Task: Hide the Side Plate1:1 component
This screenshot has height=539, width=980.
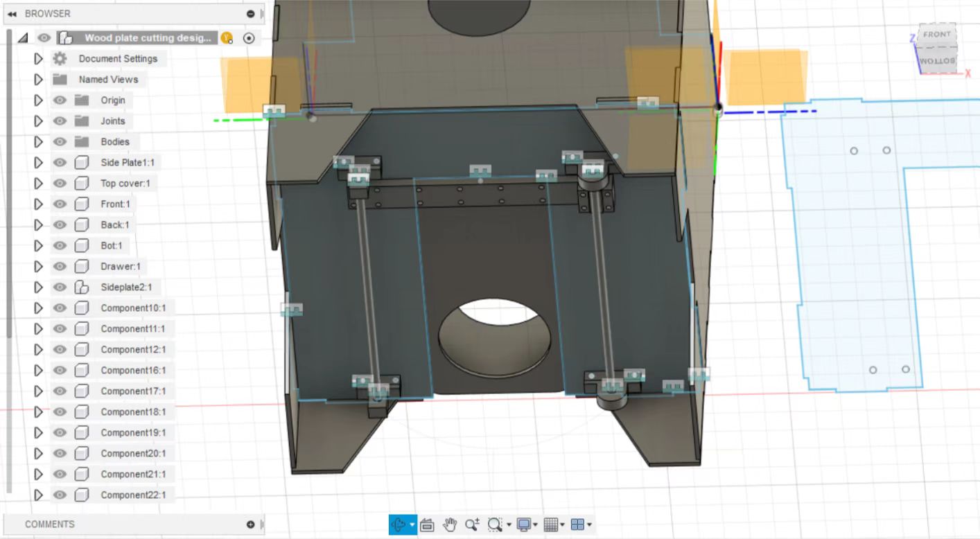Action: (x=60, y=162)
